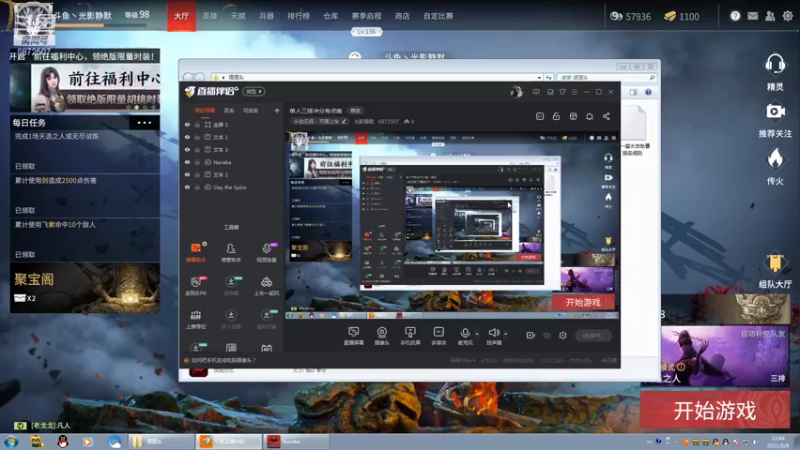Expand the microphone options arrow
This screenshot has height=450, width=800.
(477, 334)
